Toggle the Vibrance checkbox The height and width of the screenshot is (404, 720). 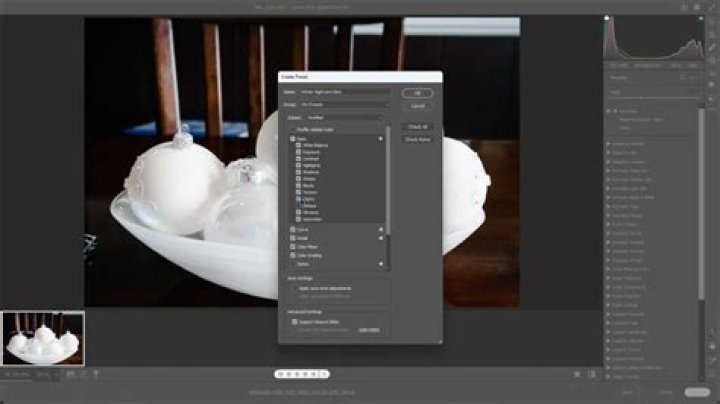(x=298, y=213)
